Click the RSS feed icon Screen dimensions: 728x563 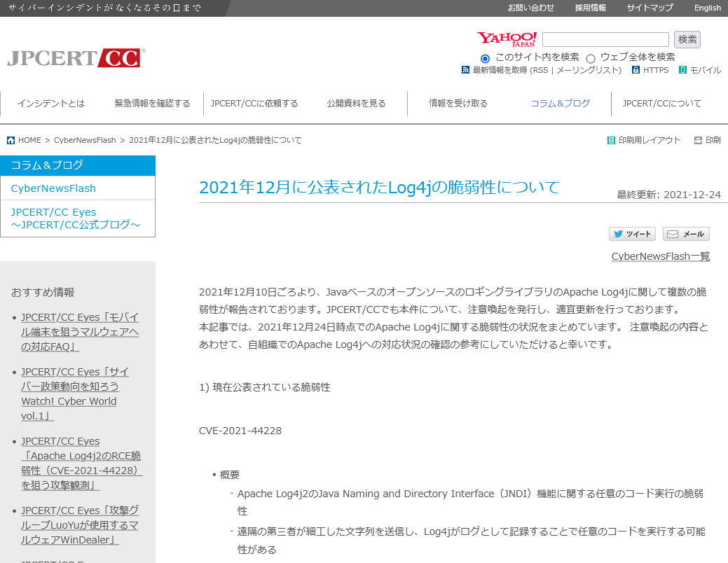[x=465, y=70]
